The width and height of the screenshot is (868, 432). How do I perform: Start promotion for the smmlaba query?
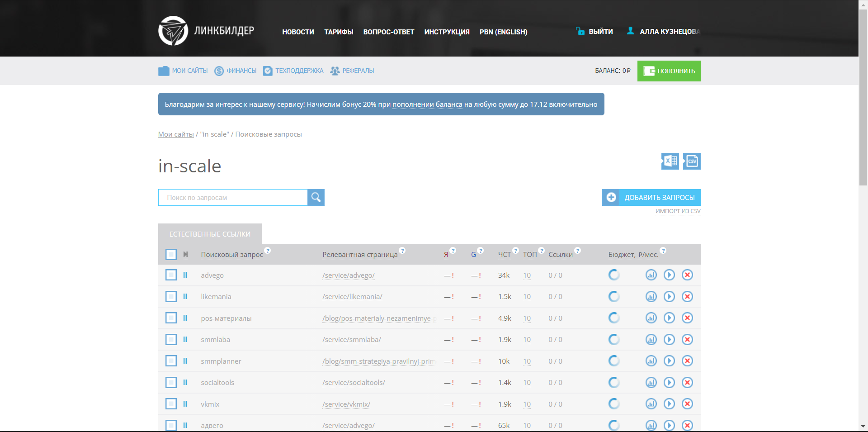669,339
